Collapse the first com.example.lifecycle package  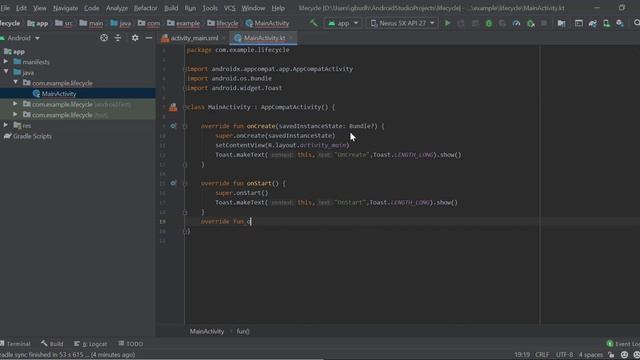pos(16,82)
